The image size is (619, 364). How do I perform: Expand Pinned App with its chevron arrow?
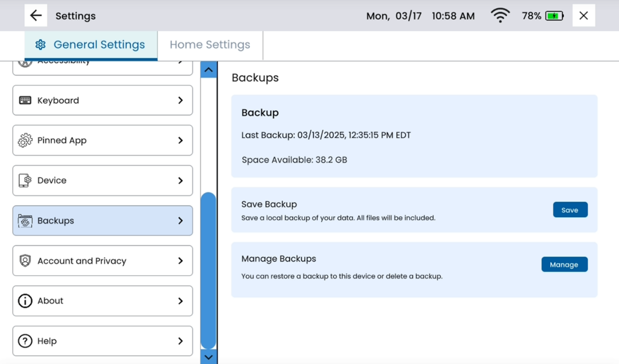pyautogui.click(x=181, y=140)
